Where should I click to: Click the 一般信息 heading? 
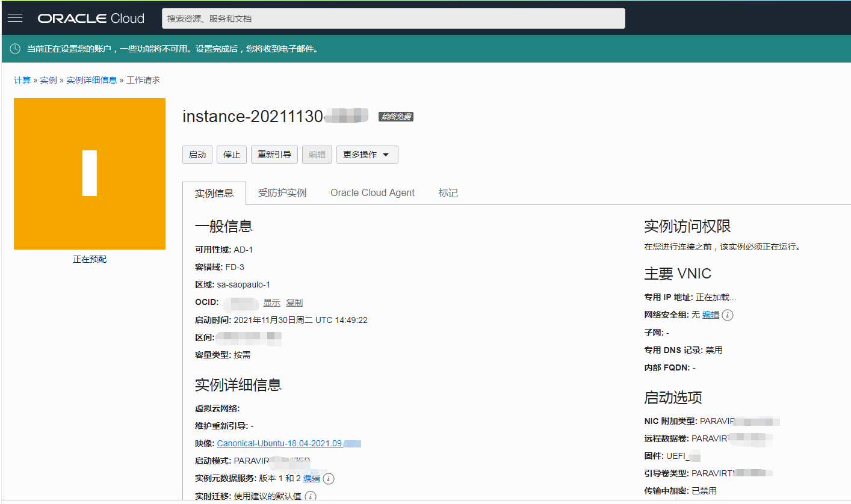point(224,226)
